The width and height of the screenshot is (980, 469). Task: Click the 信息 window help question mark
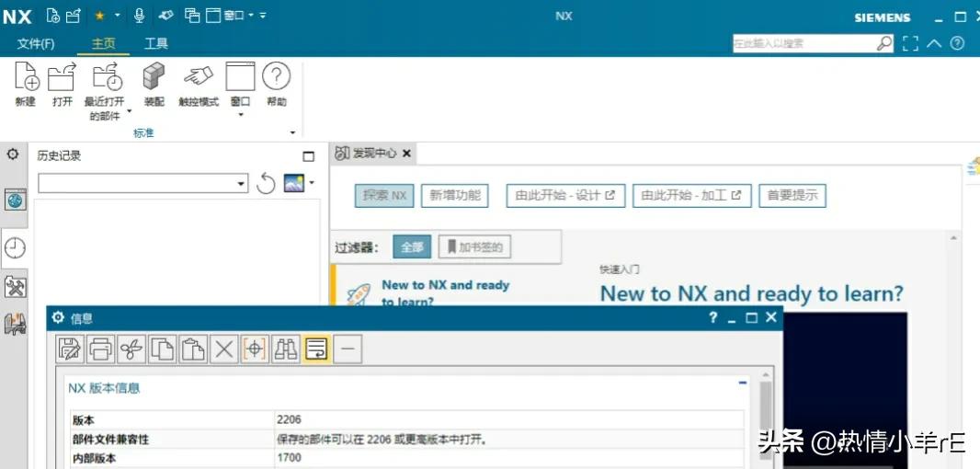pos(712,317)
